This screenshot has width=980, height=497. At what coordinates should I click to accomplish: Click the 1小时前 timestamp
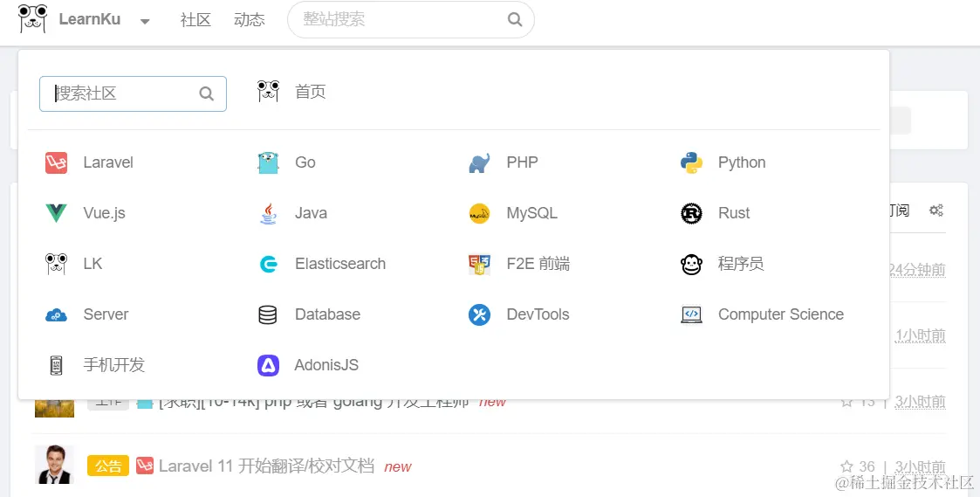pyautogui.click(x=920, y=335)
